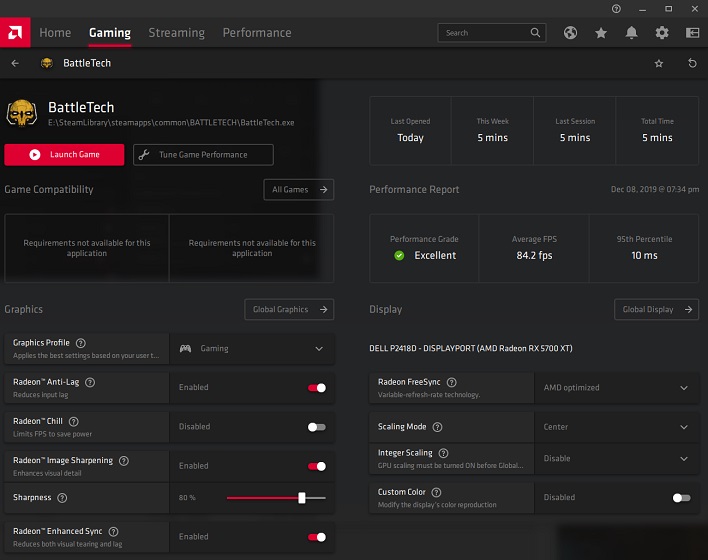Go back with the left arrow
The image size is (708, 560).
[x=15, y=63]
